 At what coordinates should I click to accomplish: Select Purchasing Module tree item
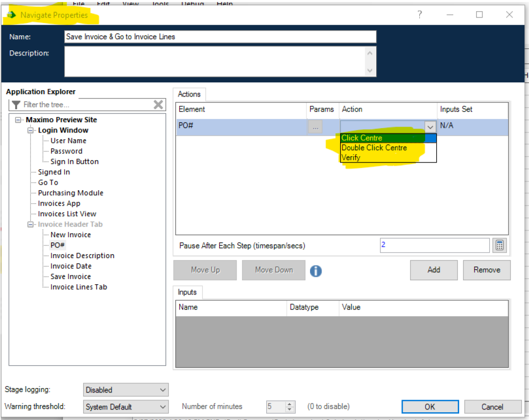71,193
